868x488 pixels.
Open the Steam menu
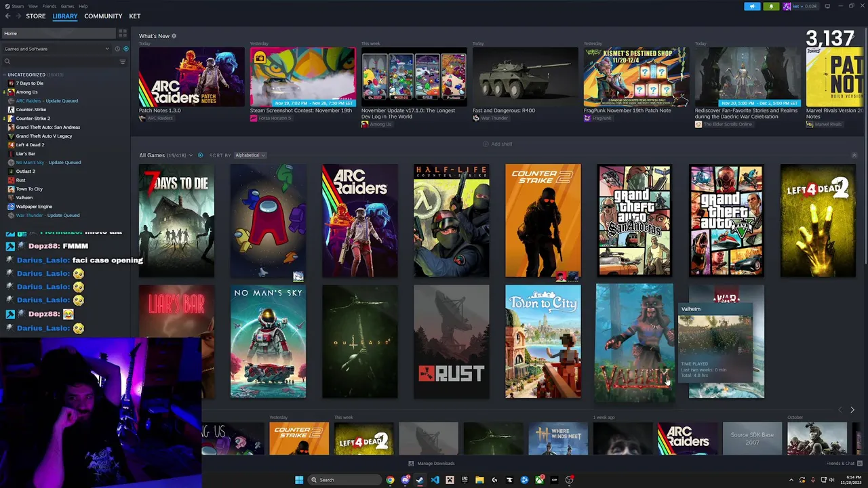pos(17,6)
